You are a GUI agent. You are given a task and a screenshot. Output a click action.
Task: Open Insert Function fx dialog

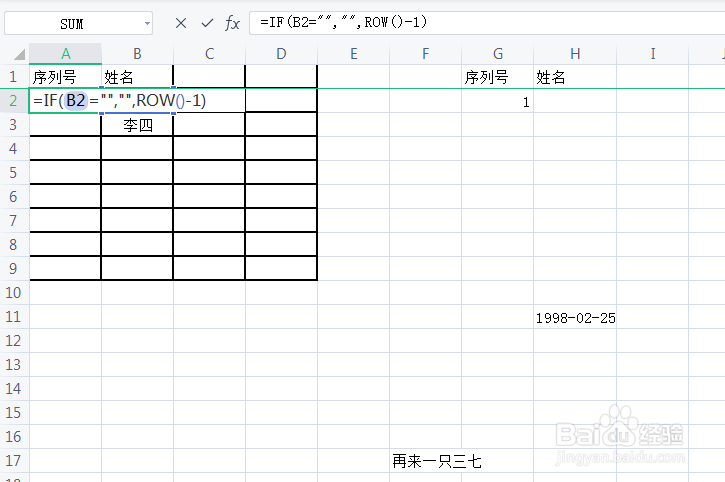click(x=233, y=23)
